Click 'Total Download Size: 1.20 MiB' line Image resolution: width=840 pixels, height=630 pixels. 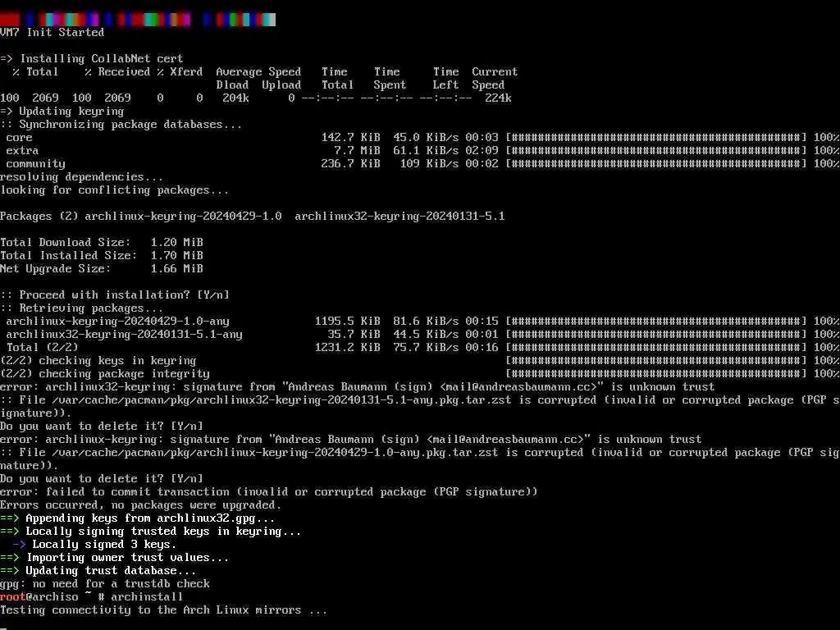pyautogui.click(x=101, y=243)
